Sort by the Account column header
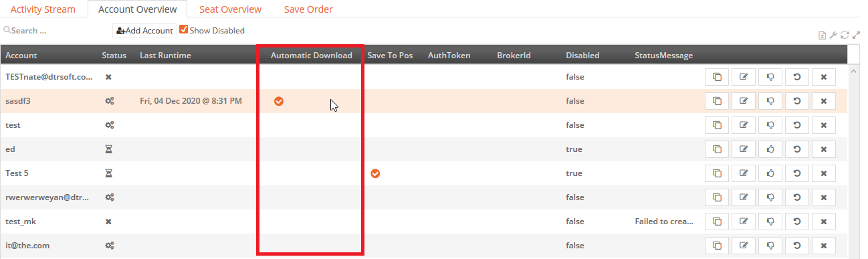868x259 pixels. 21,56
